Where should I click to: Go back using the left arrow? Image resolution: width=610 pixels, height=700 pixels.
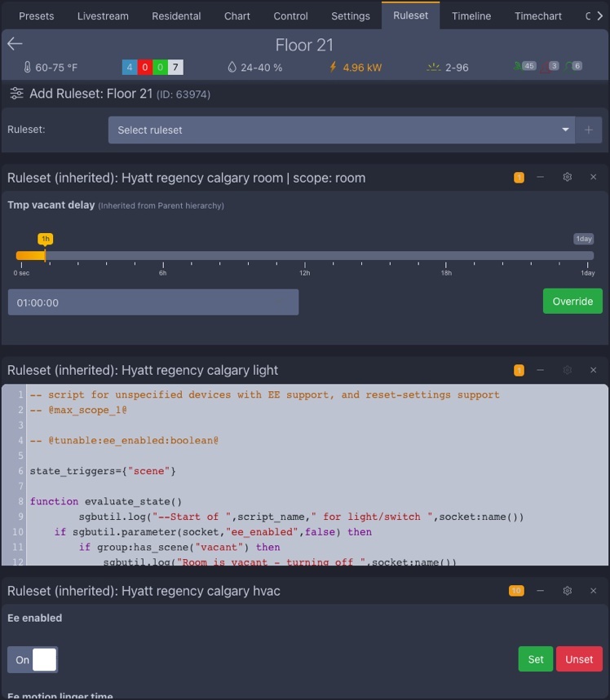(15, 44)
